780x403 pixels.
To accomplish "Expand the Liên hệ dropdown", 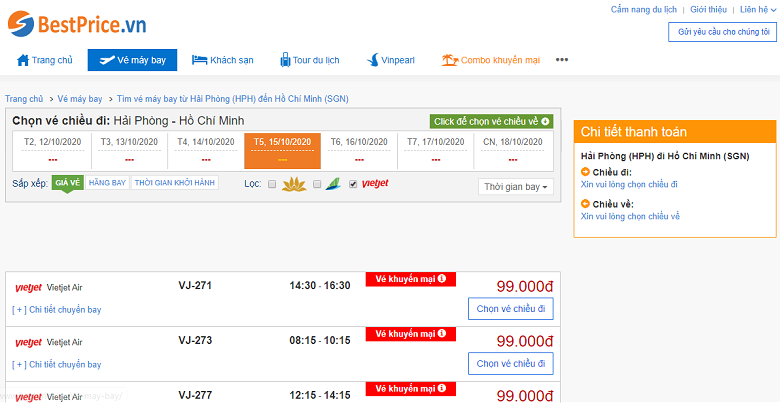I will (x=758, y=9).
